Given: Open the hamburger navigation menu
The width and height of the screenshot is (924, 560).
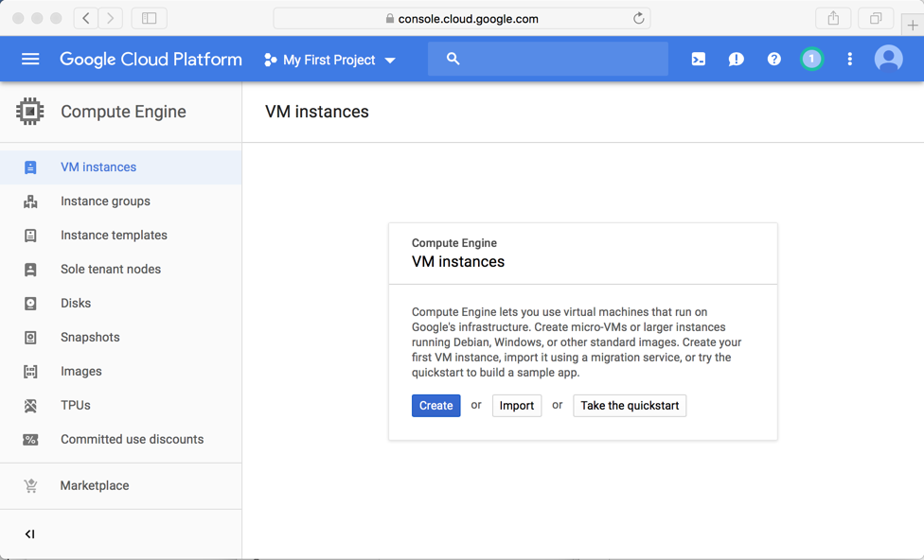Looking at the screenshot, I should click(x=30, y=59).
